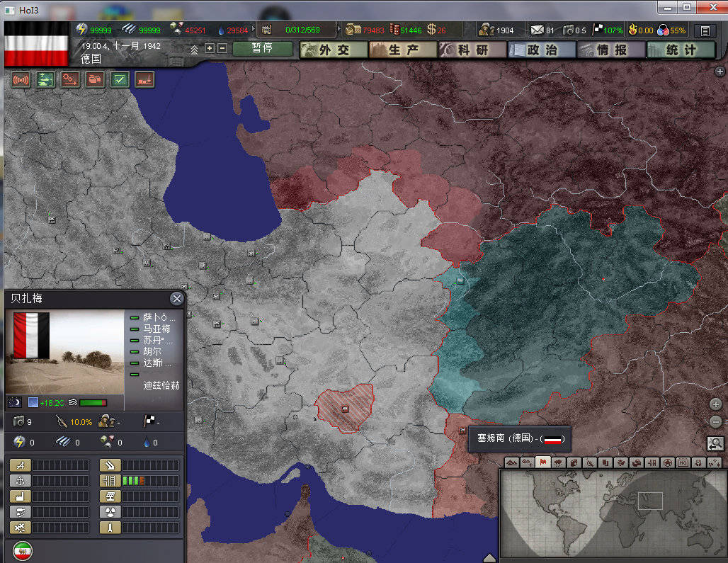The width and height of the screenshot is (728, 563).
Task: Click the nuclear reactor building icon
Action: point(110,512)
